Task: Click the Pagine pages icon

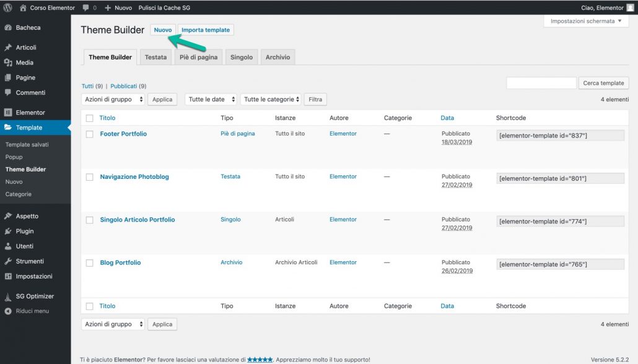Action: click(7, 77)
